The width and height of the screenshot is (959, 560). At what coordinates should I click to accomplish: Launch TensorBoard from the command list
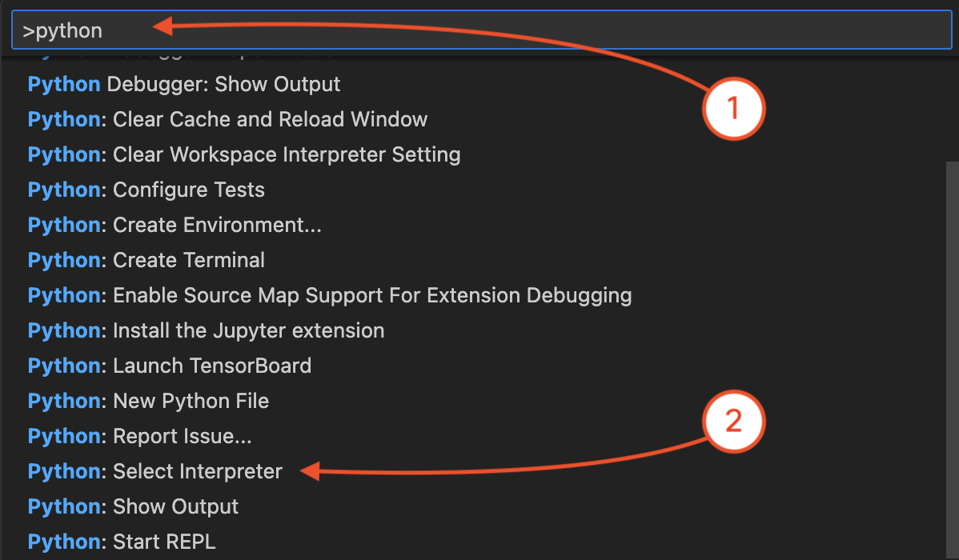coord(170,366)
